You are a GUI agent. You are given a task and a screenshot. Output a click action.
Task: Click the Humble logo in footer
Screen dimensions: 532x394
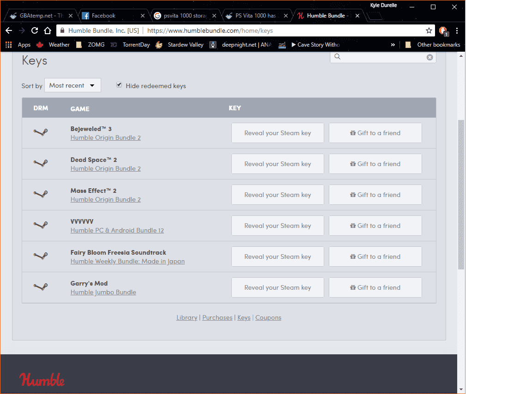42,379
